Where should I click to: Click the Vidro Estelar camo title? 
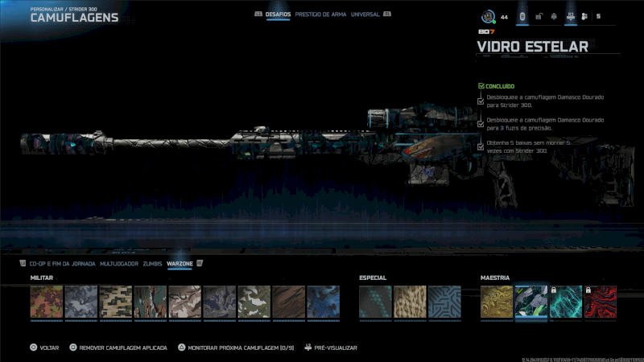coord(532,47)
